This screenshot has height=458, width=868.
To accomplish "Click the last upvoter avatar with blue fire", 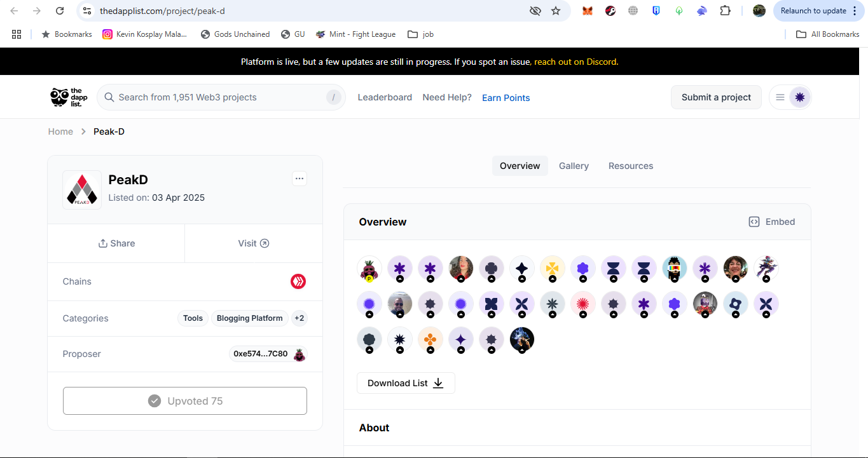I will point(521,339).
